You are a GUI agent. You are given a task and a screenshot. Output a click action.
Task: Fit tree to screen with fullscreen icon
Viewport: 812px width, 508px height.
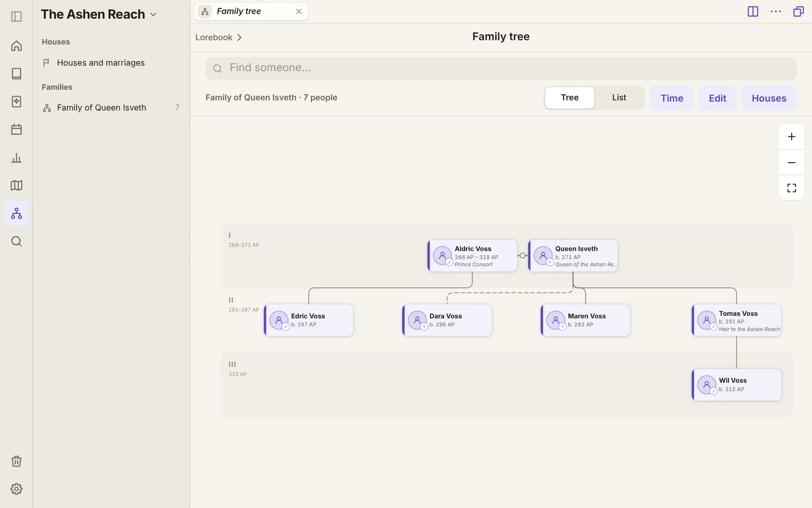[x=792, y=188]
